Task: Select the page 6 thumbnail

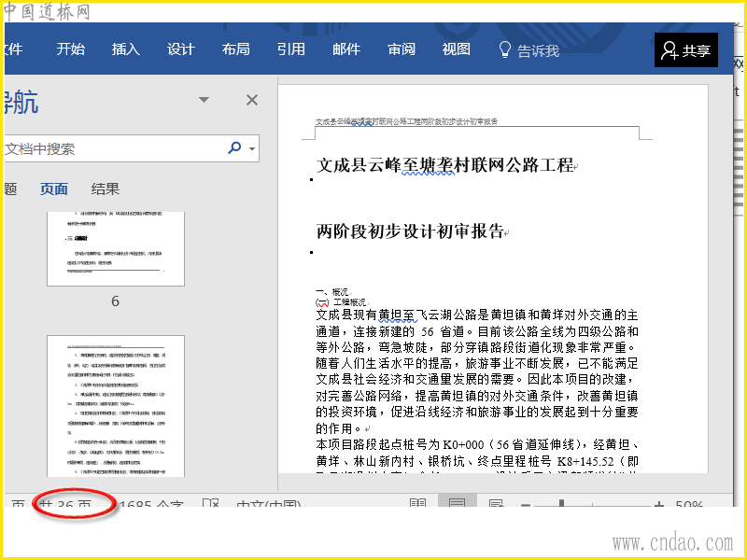Action: 116,248
